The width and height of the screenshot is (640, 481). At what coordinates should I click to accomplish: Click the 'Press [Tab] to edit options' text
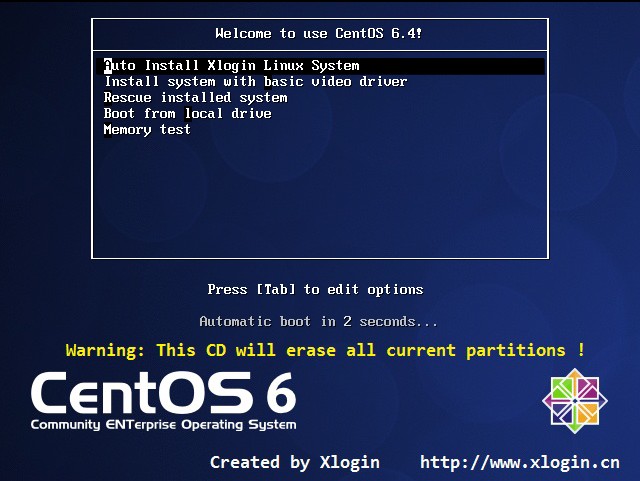(315, 289)
